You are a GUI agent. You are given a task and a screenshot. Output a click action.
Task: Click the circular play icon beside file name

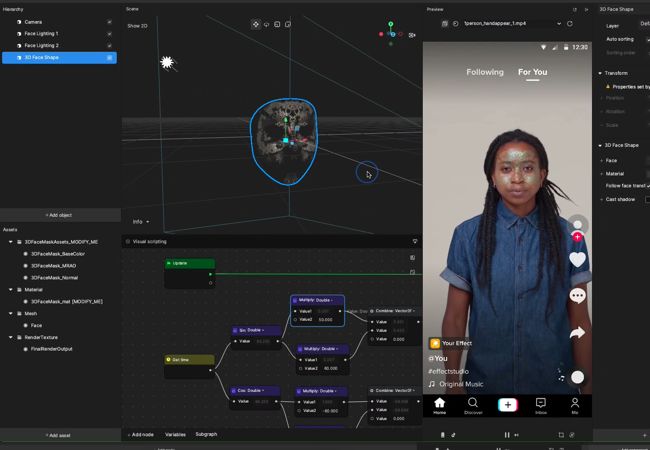click(x=456, y=24)
